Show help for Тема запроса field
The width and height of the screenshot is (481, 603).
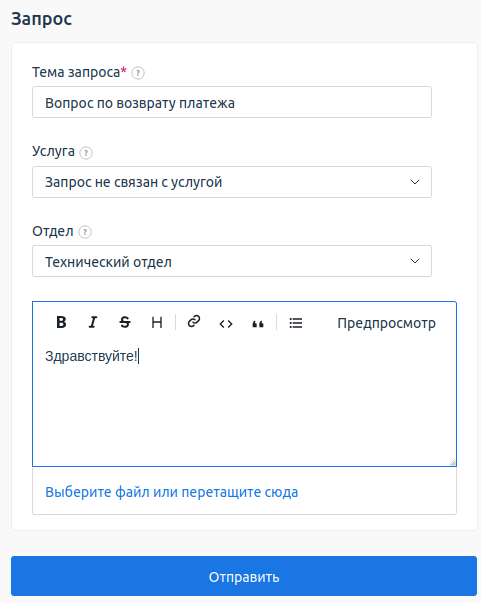click(x=138, y=73)
